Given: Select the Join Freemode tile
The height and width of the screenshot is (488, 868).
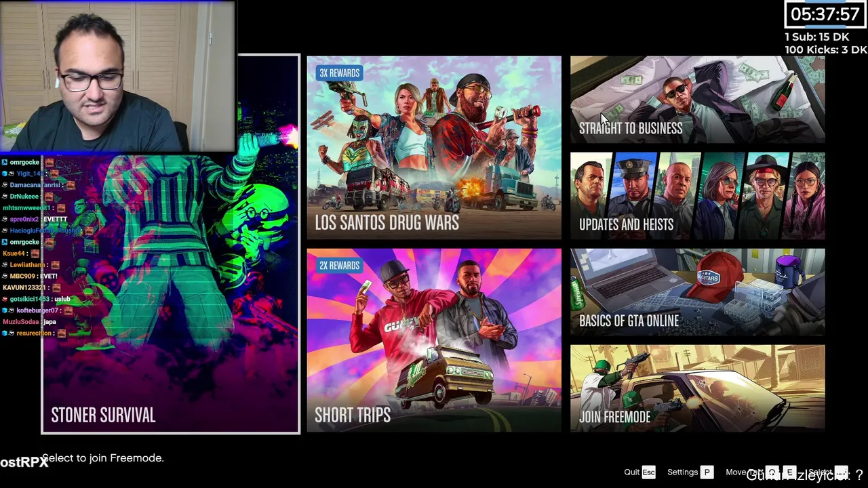Looking at the screenshot, I should pos(697,388).
